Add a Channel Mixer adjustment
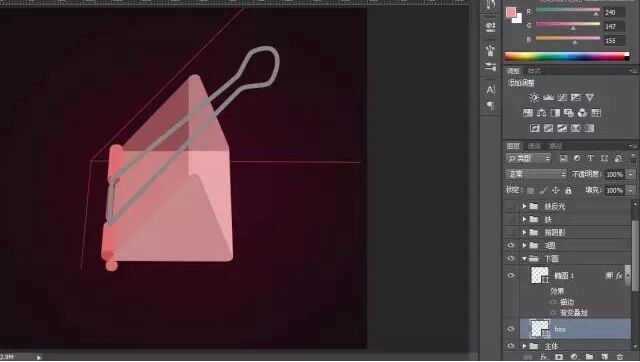The width and height of the screenshot is (640, 362). click(582, 113)
